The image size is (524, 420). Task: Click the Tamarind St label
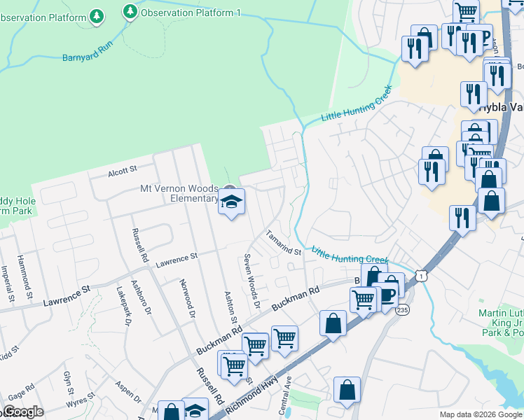[x=284, y=242]
